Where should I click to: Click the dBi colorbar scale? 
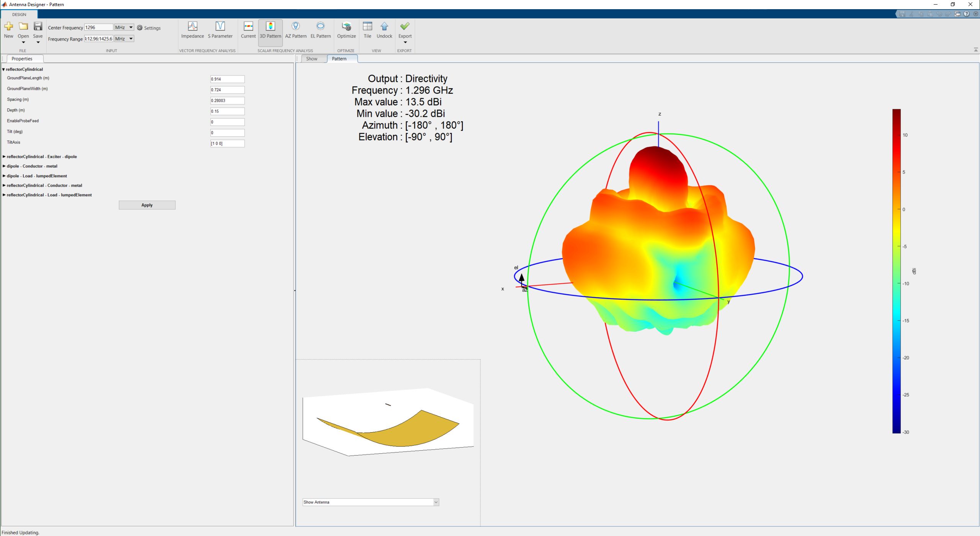coord(897,271)
